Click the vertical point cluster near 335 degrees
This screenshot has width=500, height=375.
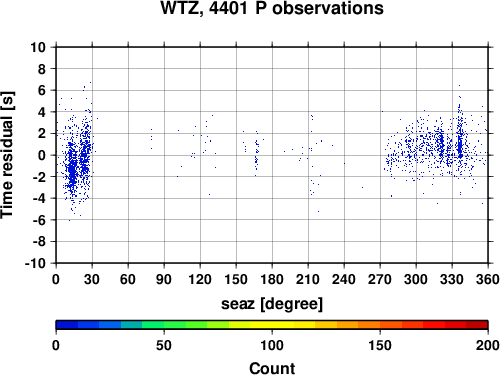click(460, 143)
